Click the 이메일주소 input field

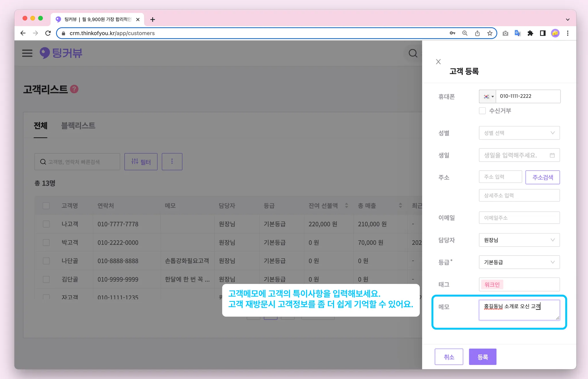519,218
